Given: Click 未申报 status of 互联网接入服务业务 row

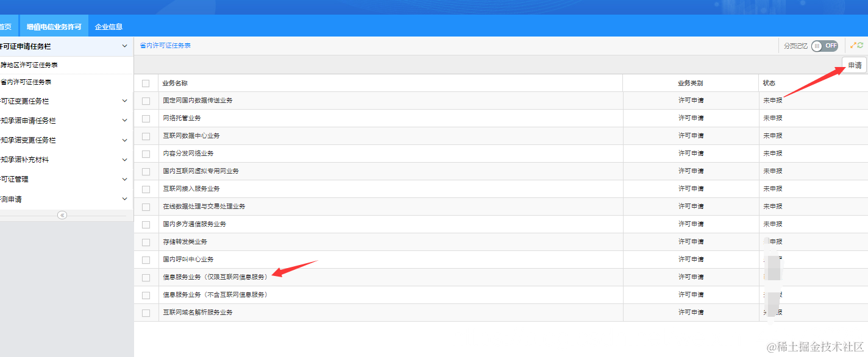Looking at the screenshot, I should (773, 189).
